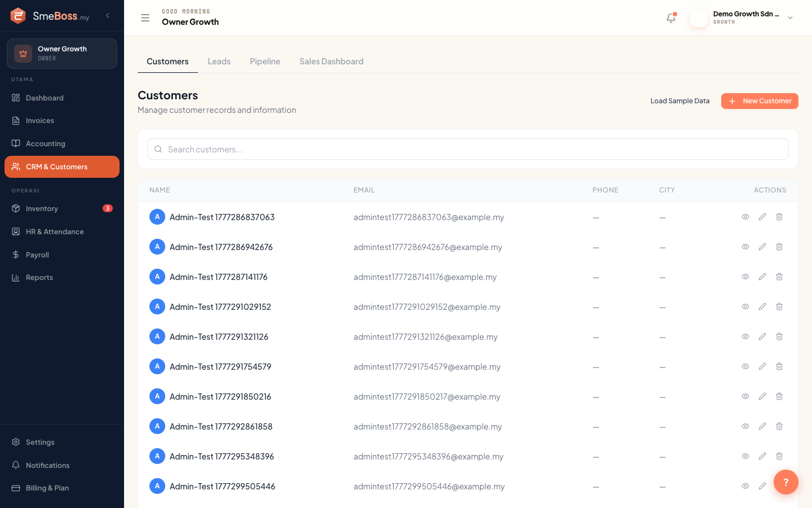Image resolution: width=812 pixels, height=508 pixels.
Task: Click the SmeBoss logo icon
Action: click(18, 16)
